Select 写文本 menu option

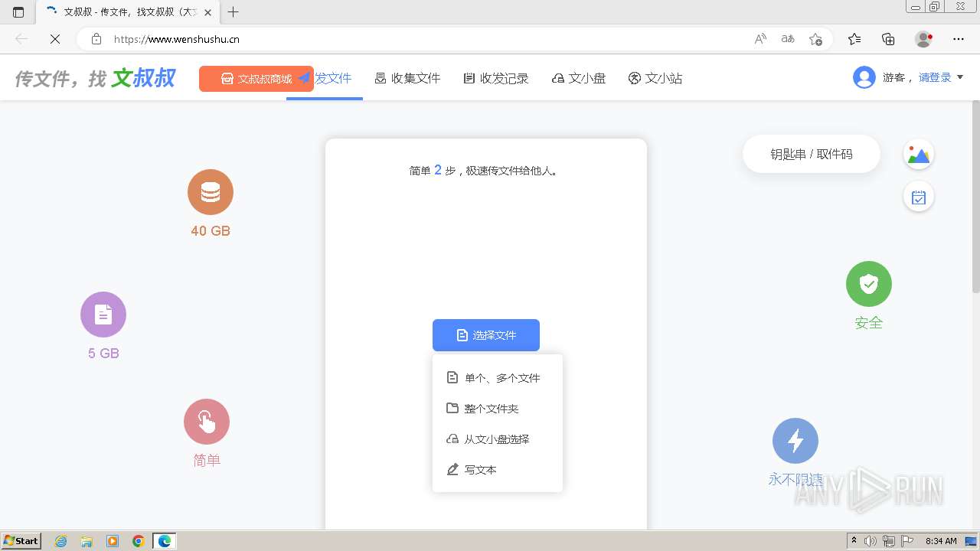pos(498,470)
